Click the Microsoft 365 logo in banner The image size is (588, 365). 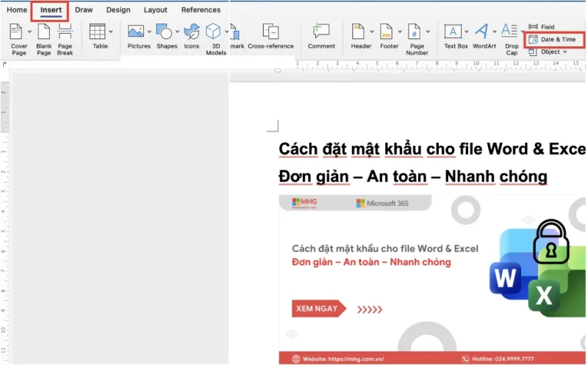click(x=382, y=203)
